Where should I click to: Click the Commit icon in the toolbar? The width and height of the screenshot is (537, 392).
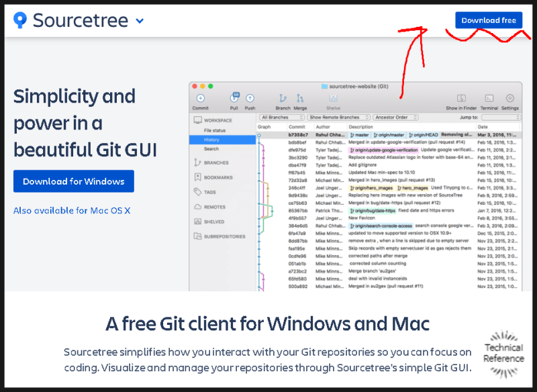tap(200, 99)
